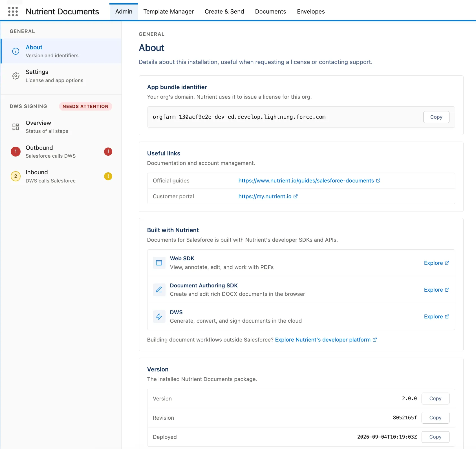Viewport: 476px width, 449px height.
Task: Click the red step 1 Outbound badge
Action: pyautogui.click(x=16, y=151)
